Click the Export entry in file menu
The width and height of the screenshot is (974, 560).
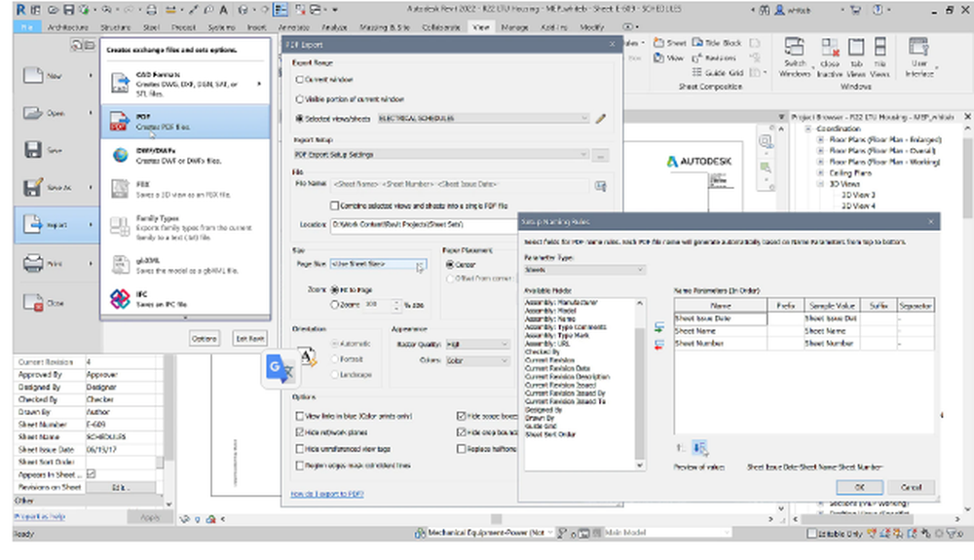56,225
